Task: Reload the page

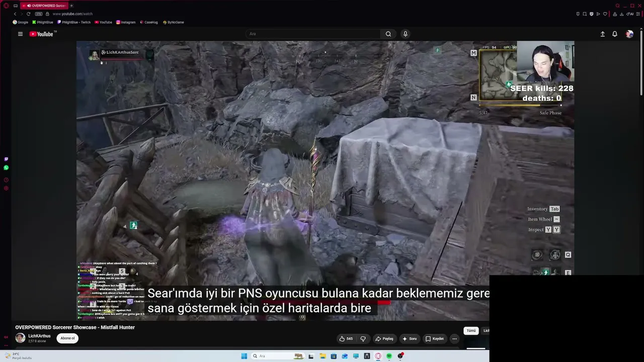Action: pyautogui.click(x=28, y=14)
